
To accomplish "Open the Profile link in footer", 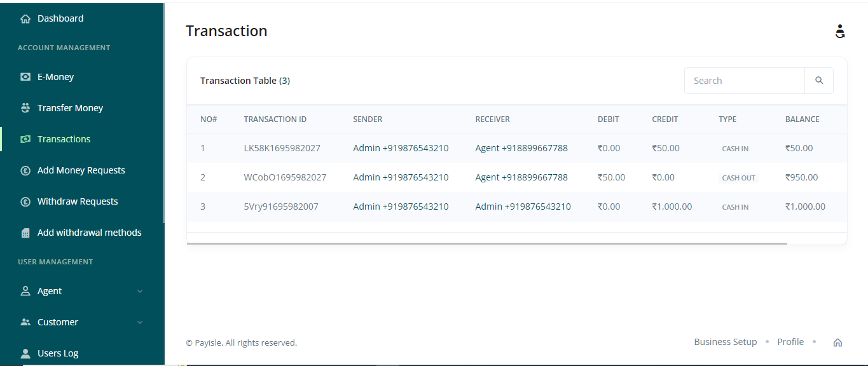I will (790, 342).
